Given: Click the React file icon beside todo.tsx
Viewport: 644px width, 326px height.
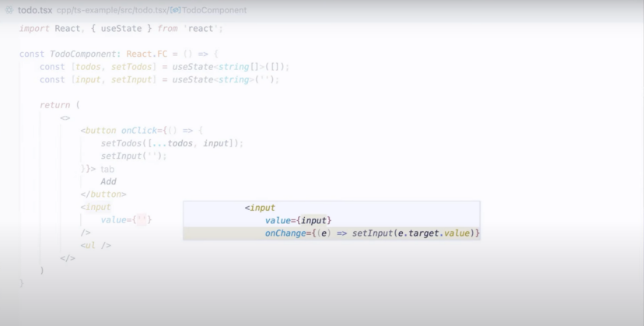Looking at the screenshot, I should coord(9,10).
